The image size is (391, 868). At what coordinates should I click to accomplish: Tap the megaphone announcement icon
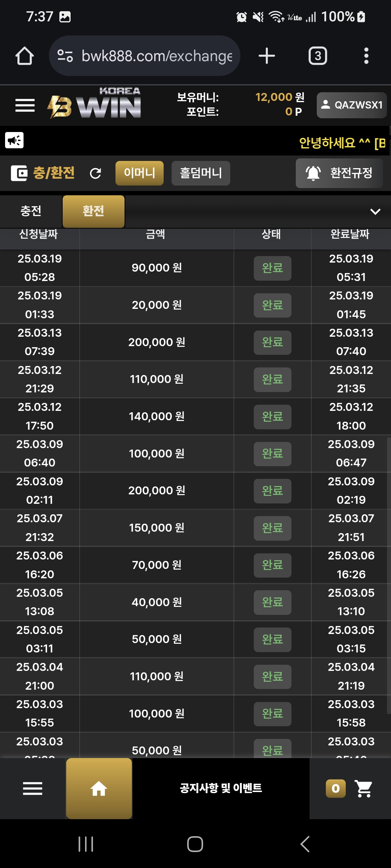(x=14, y=140)
